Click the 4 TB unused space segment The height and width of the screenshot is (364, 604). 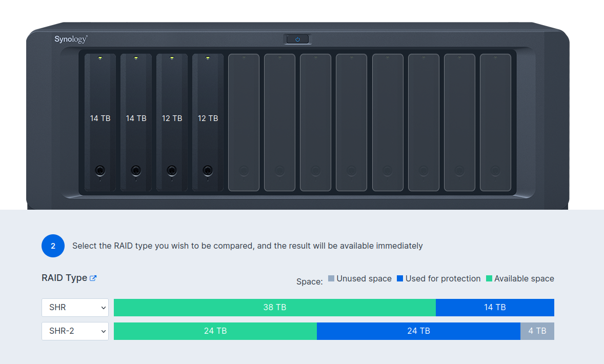537,331
